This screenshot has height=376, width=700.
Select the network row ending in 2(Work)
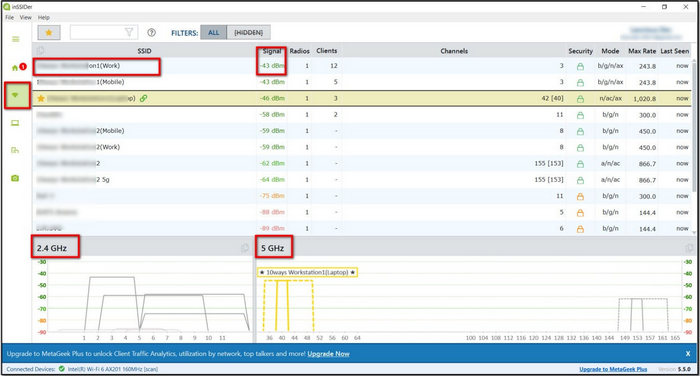pyautogui.click(x=362, y=147)
